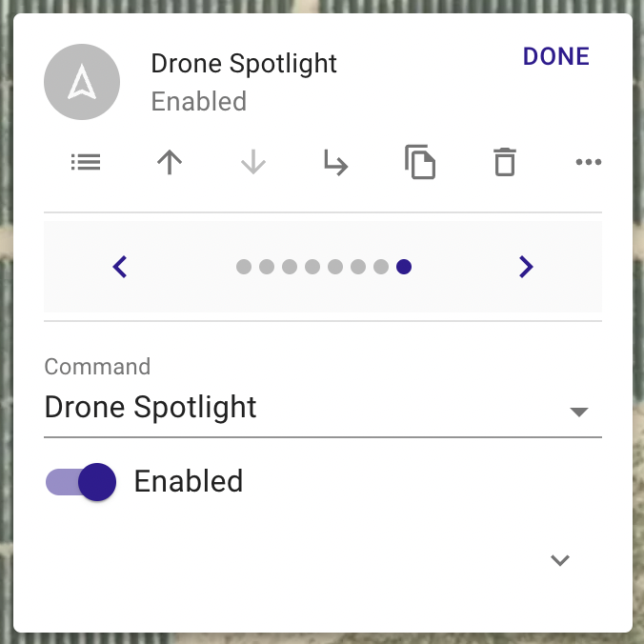This screenshot has width=644, height=644.
Task: Select the fourth pagination dot
Action: pyautogui.click(x=312, y=267)
